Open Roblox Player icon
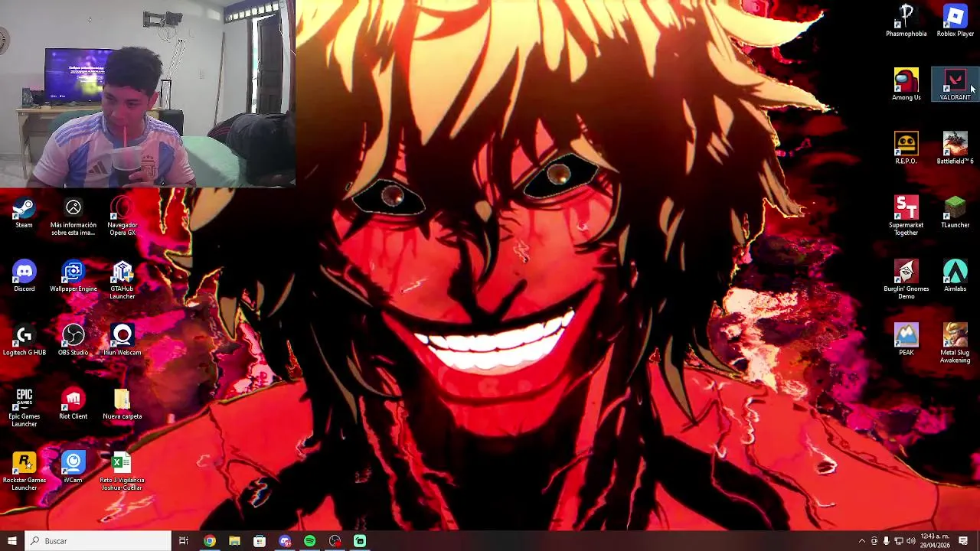This screenshot has height=551, width=980. coord(955,21)
